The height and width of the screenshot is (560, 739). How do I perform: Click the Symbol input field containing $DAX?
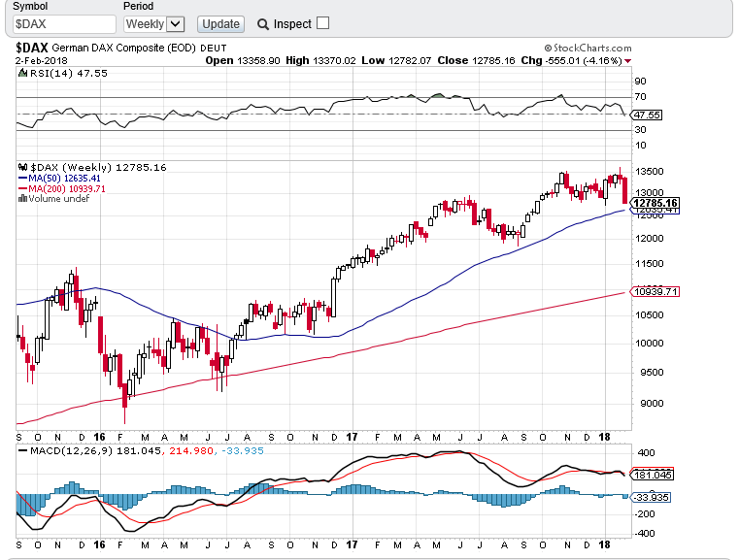64,24
